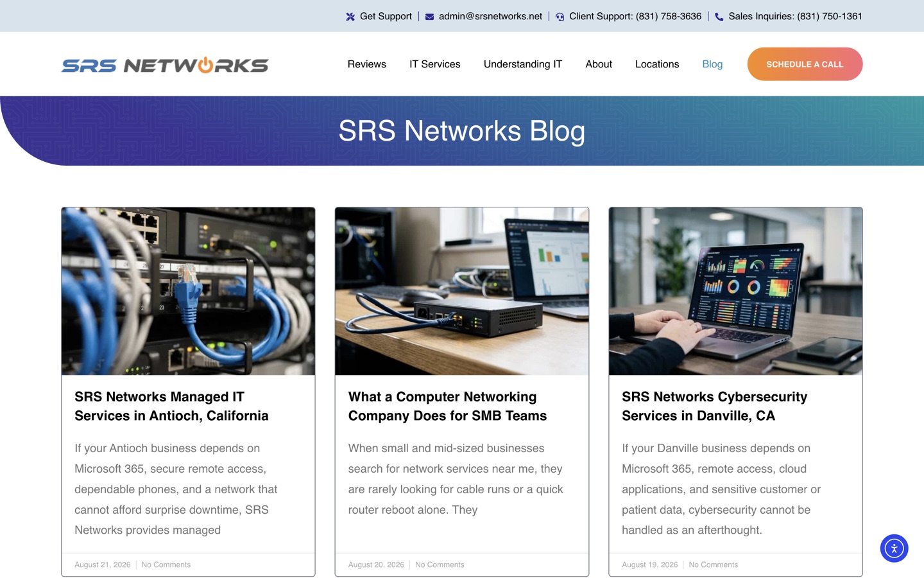
Task: Open 'SRS Networks Cybersecurity Services in Danville' title
Action: pos(714,406)
